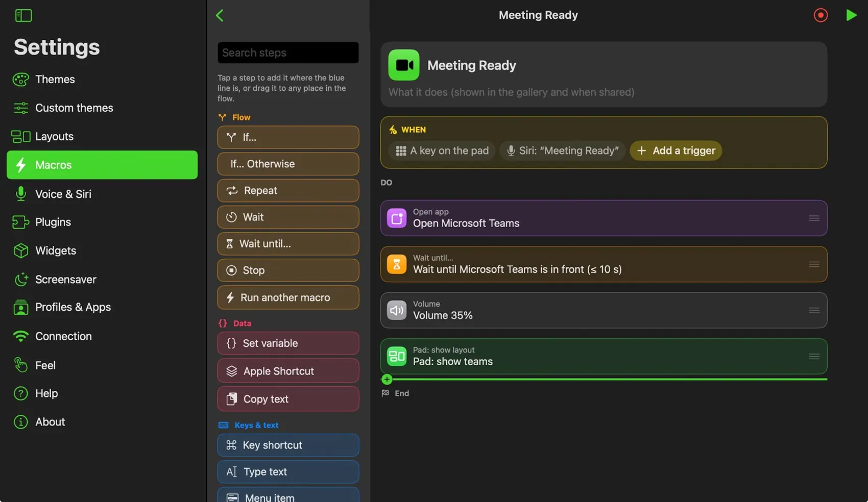
Task: Open Profiles & Apps section
Action: 102,307
